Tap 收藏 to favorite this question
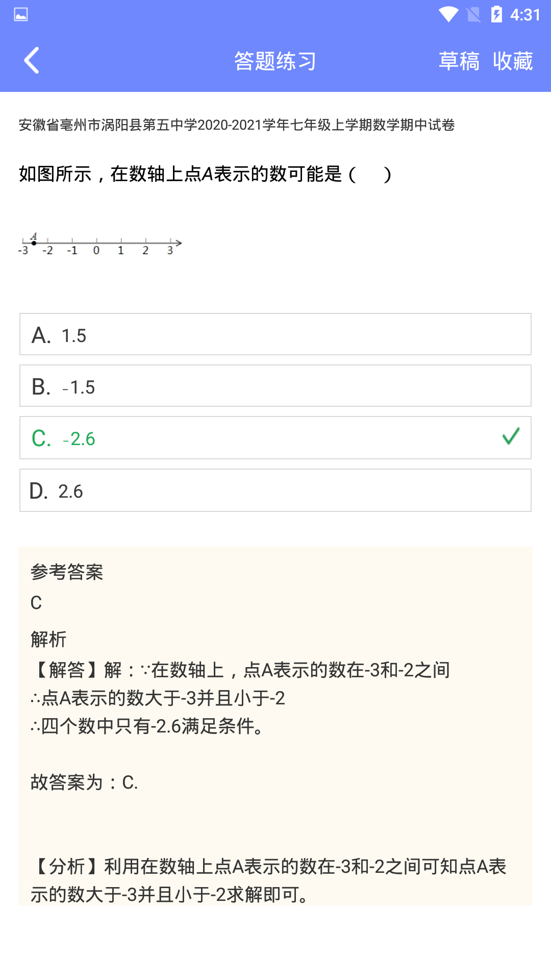 point(513,60)
